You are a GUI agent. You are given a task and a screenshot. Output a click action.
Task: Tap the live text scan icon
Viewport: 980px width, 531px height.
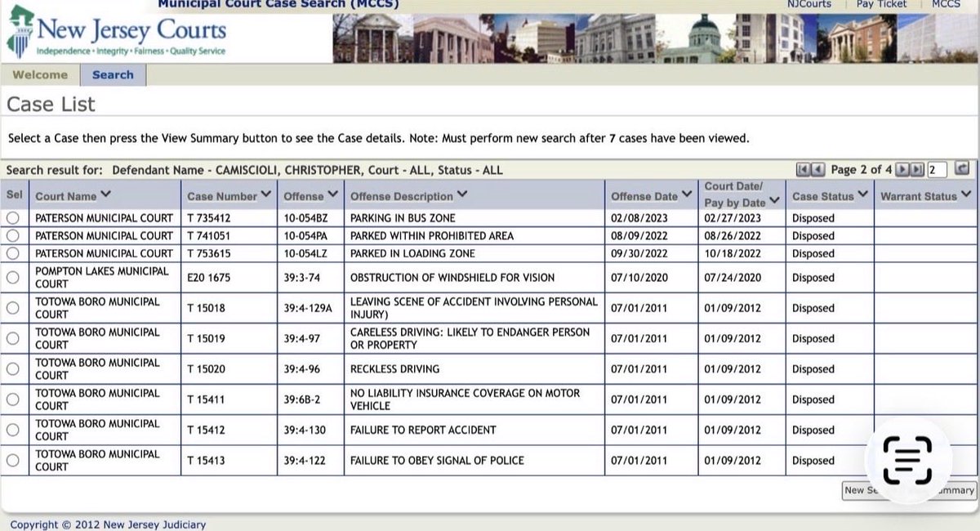pyautogui.click(x=907, y=460)
